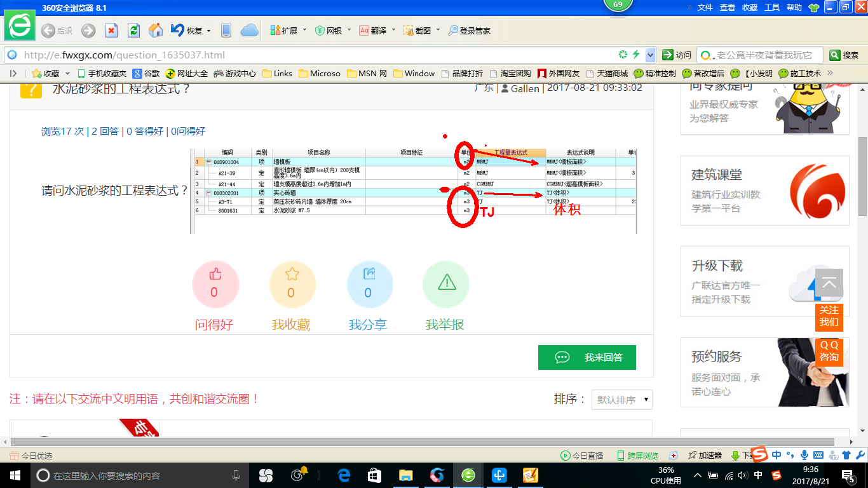Image resolution: width=868 pixels, height=488 pixels.
Task: Go to the home page icon
Action: point(156,30)
